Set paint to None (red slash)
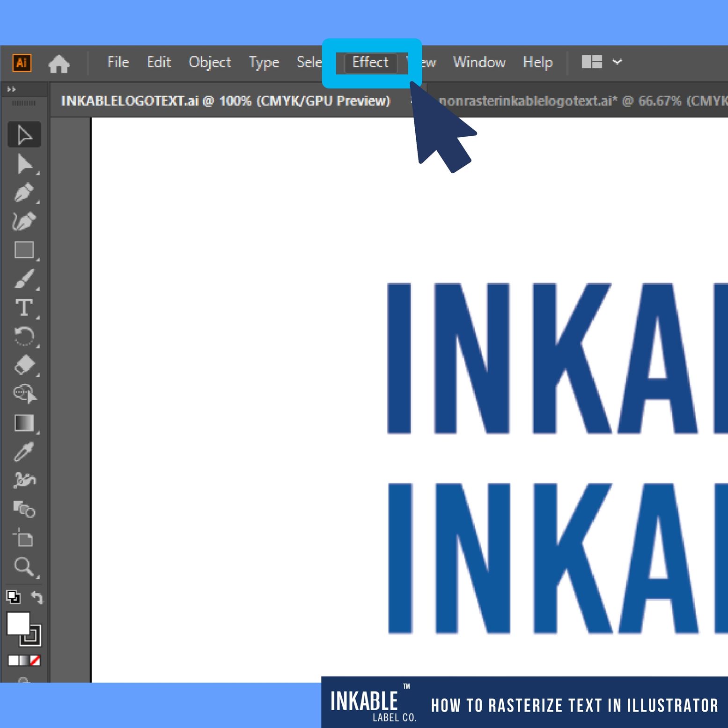Image resolution: width=728 pixels, height=728 pixels. click(35, 661)
